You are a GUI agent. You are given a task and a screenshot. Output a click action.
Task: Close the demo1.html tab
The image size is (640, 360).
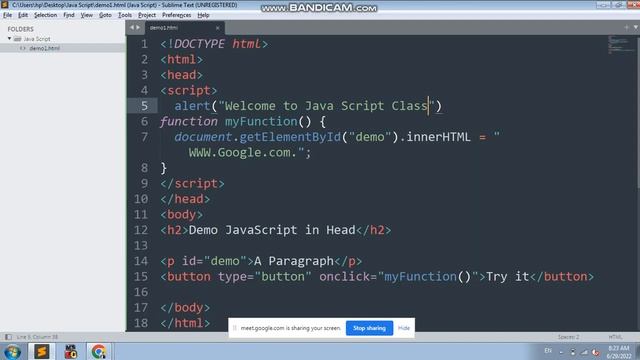pyautogui.click(x=218, y=28)
